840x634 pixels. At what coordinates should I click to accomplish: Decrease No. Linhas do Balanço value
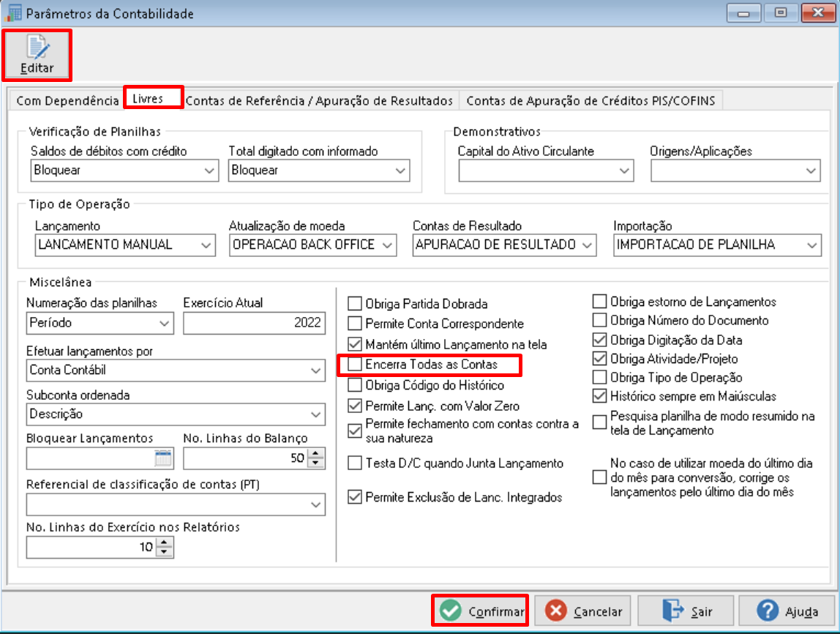316,463
